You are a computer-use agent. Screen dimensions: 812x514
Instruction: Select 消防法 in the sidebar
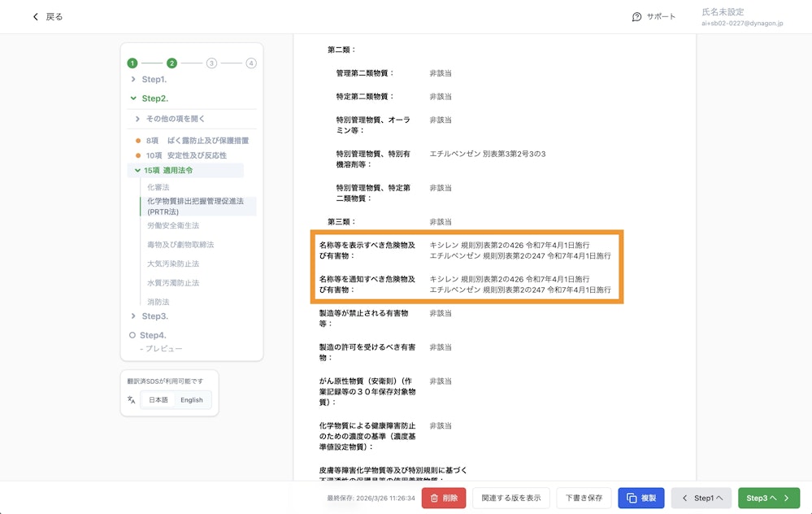tap(158, 302)
